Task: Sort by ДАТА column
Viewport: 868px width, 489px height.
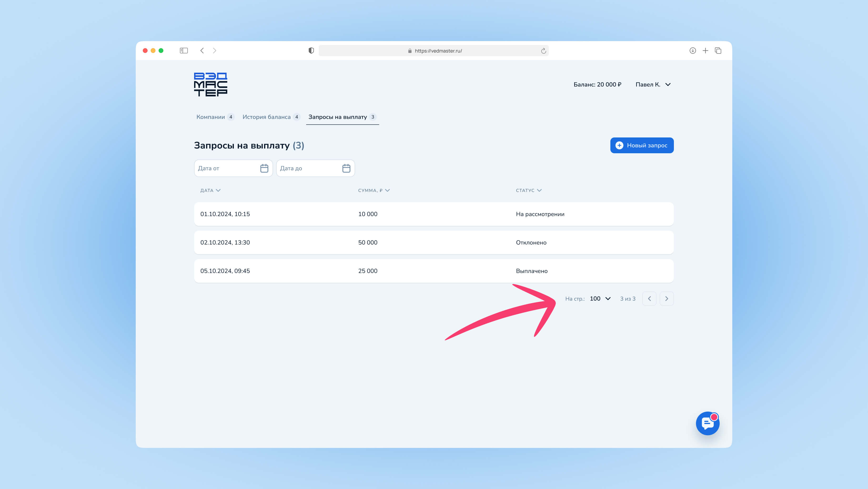Action: coord(210,191)
